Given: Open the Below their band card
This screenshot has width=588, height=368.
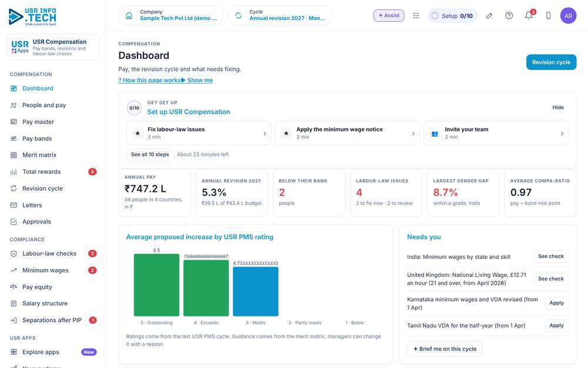Looking at the screenshot, I should tap(309, 193).
